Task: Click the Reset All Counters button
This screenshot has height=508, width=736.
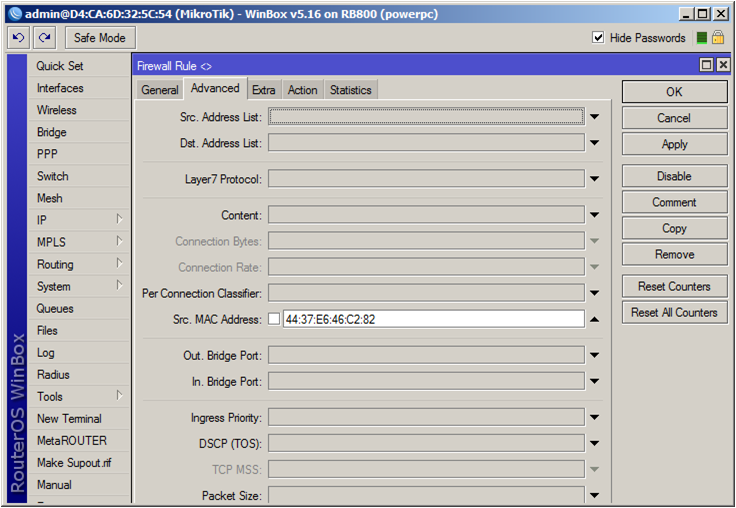Action: pos(674,312)
